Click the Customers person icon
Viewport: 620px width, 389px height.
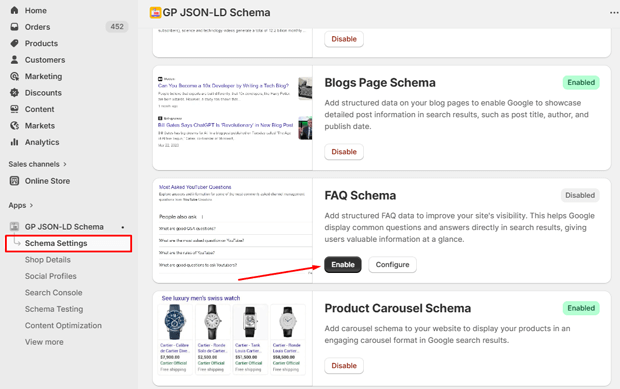(x=15, y=60)
